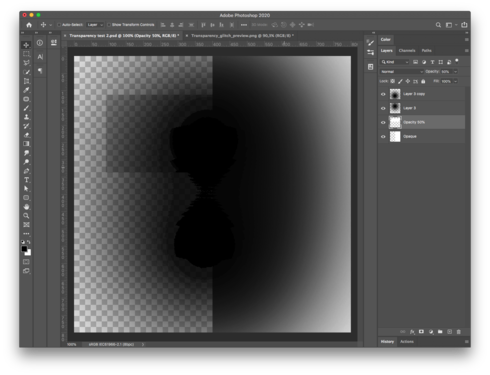Swap foreground and background colors
The height and width of the screenshot is (375, 490).
pyautogui.click(x=29, y=242)
